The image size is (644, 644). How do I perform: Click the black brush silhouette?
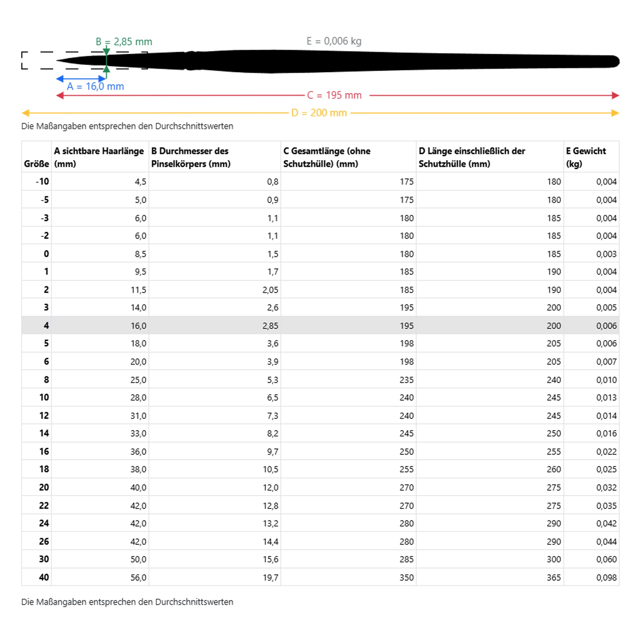333,61
